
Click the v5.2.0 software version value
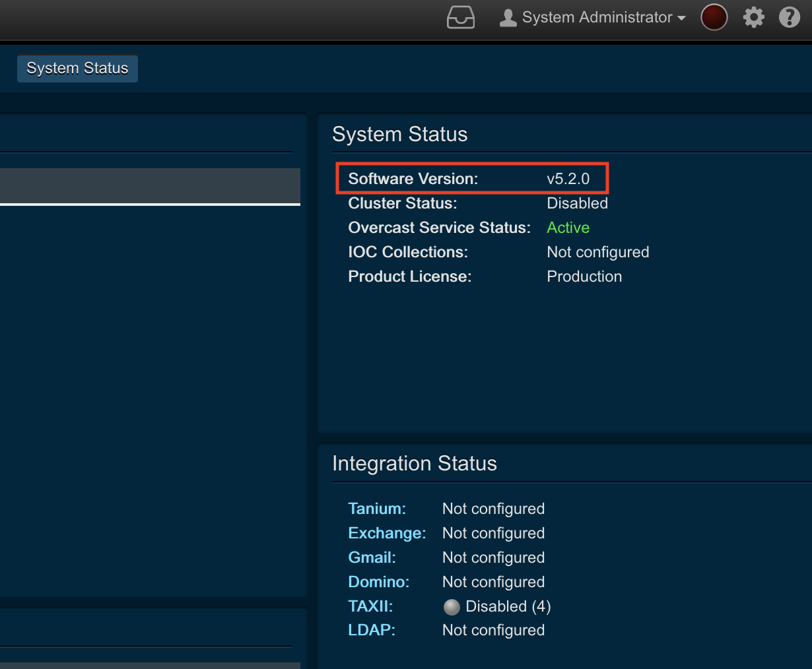[x=568, y=179]
